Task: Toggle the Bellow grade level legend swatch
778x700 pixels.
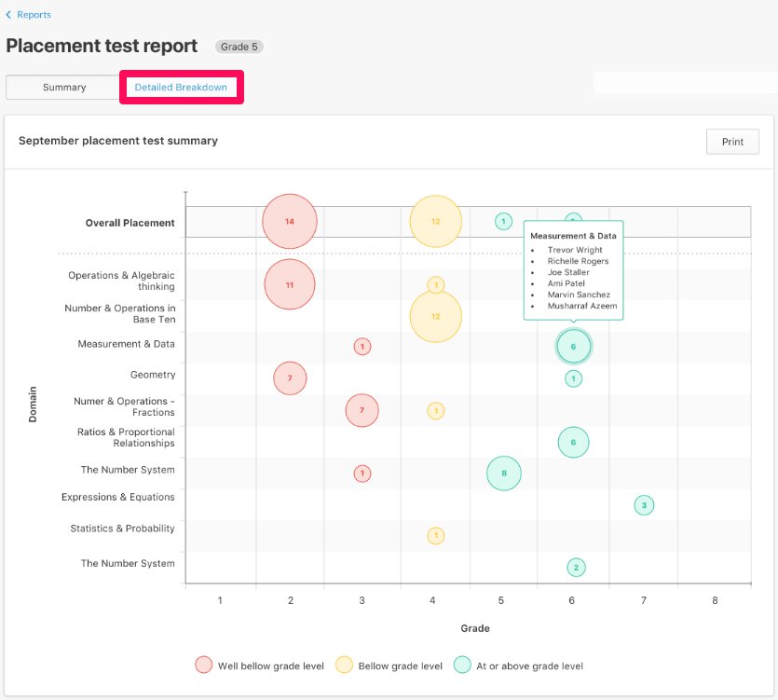Action: click(x=344, y=665)
